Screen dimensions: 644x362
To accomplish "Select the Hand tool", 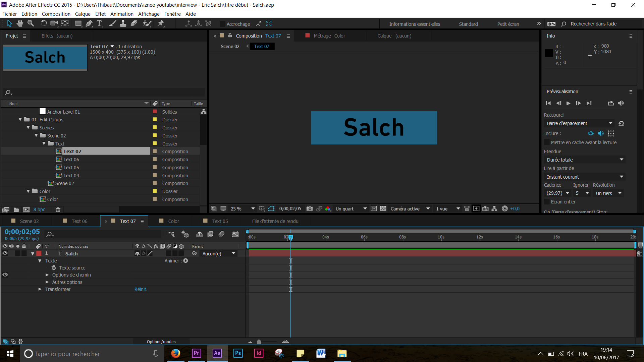I will pos(20,23).
